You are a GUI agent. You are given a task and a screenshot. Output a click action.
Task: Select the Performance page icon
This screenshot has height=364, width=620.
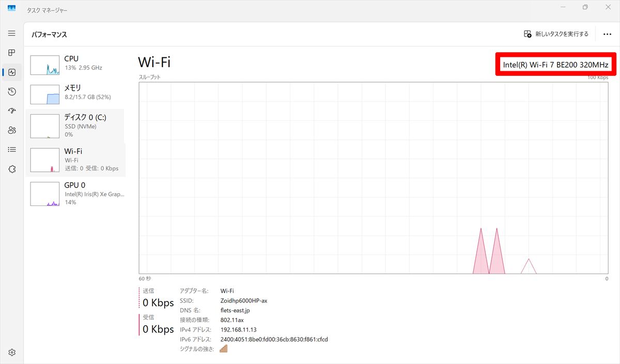tap(12, 72)
